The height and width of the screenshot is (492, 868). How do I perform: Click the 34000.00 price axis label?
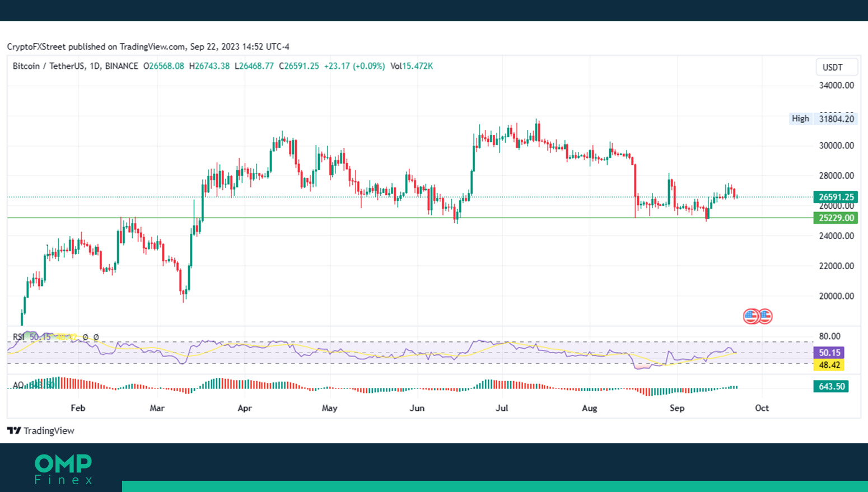(837, 86)
